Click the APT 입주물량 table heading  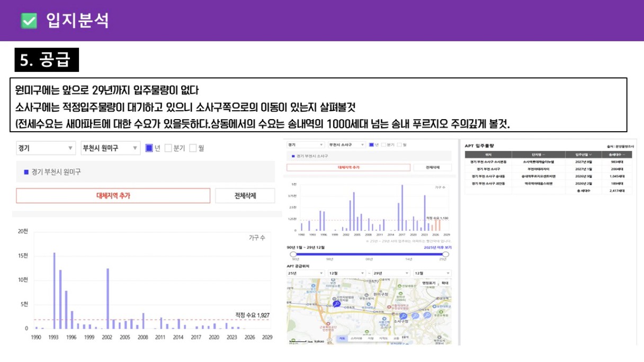click(479, 146)
